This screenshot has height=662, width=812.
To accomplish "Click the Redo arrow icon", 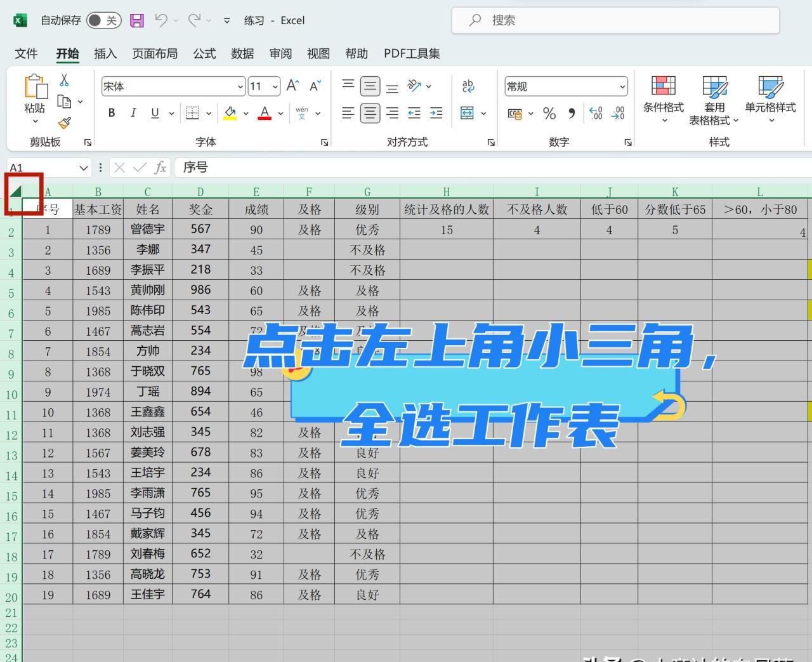I will click(x=195, y=20).
